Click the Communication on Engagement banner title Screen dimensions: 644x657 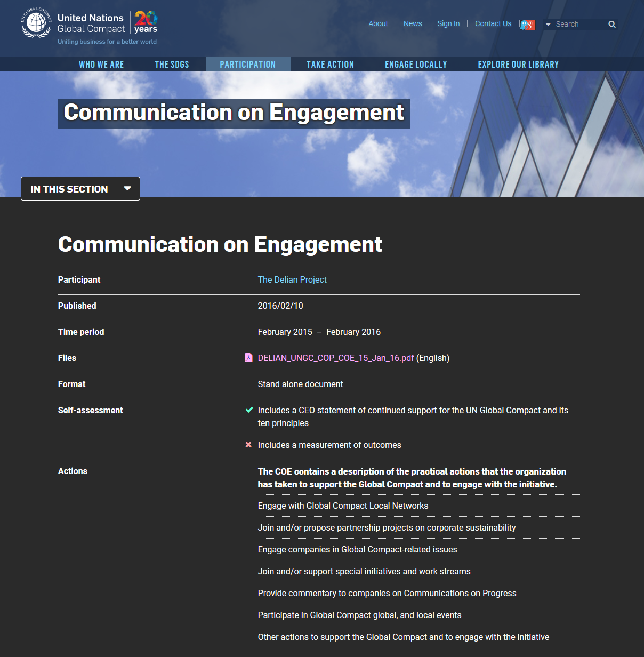[x=234, y=113]
